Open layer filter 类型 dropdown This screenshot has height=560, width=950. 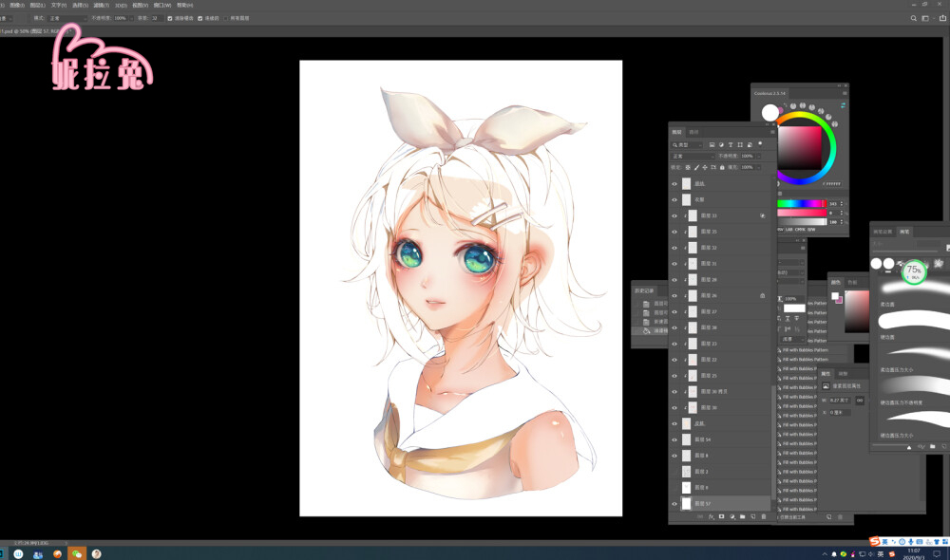coord(687,145)
